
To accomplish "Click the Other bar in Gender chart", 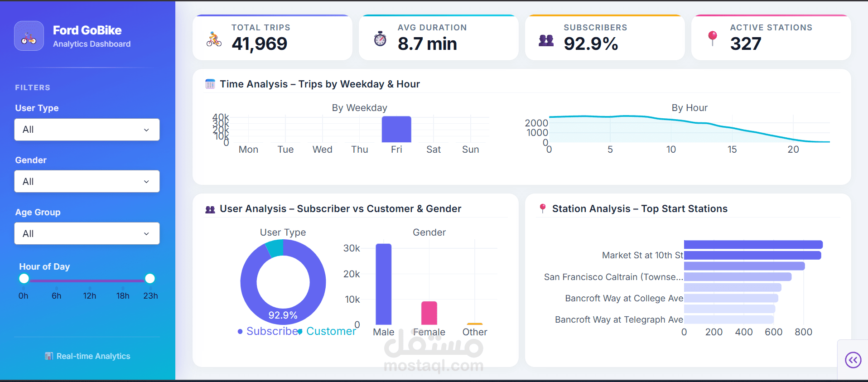I will pos(475,324).
